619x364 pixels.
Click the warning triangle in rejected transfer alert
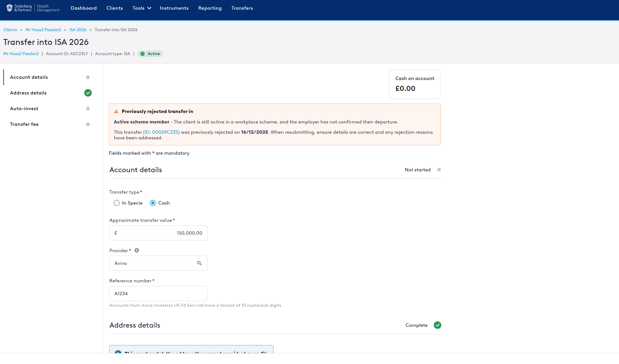116,111
